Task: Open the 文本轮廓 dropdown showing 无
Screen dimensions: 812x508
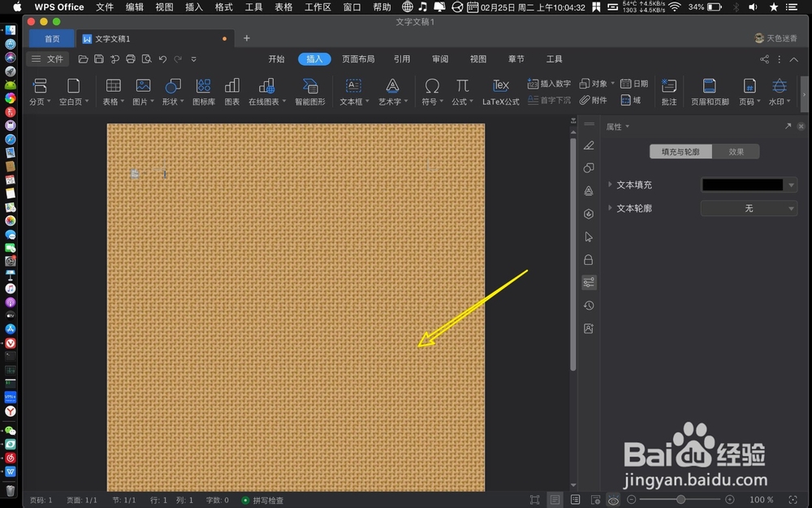Action: click(748, 208)
